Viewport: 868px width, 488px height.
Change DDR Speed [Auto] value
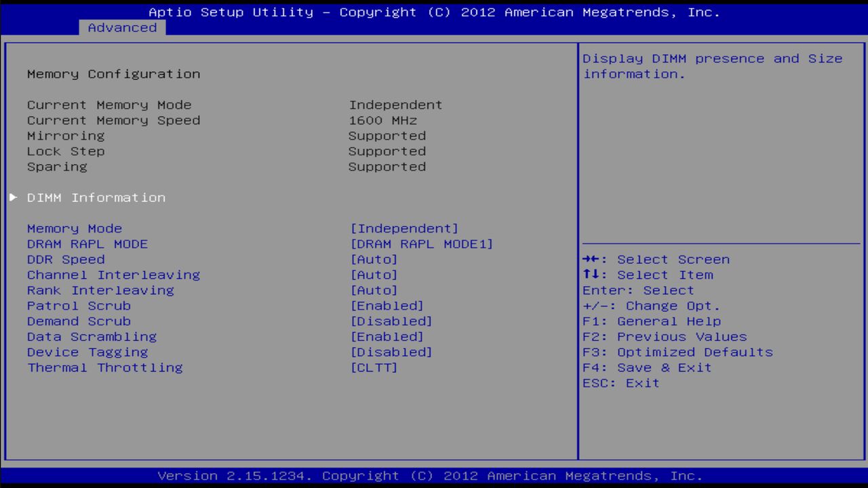click(374, 260)
